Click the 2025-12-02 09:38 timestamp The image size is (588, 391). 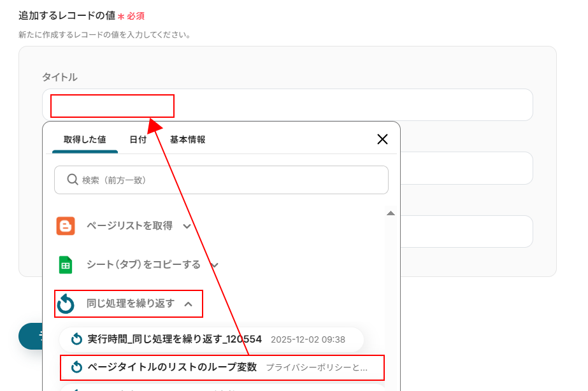[308, 339]
